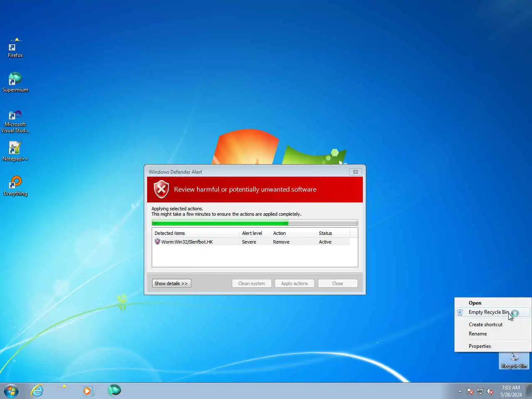Choose Properties in the context menu
532x399 pixels.
pos(493,346)
